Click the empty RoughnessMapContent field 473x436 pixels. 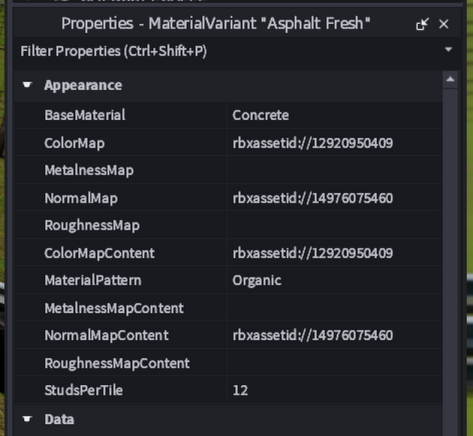(334, 363)
